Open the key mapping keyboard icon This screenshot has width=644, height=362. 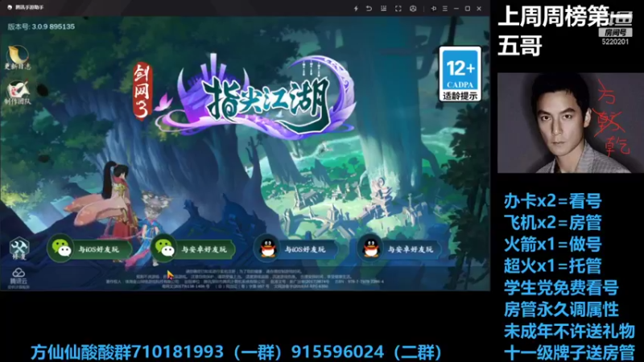pos(384,8)
